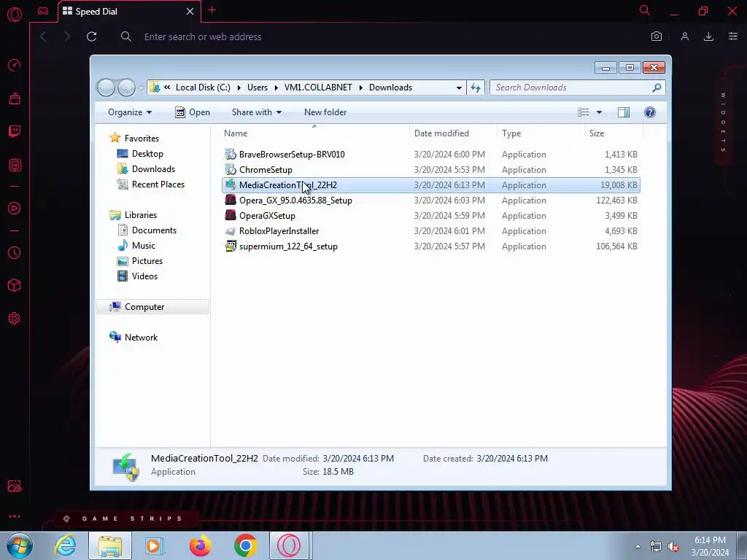Select BraveBrowserSetup-BRV010 file
747x560 pixels.
430,155
